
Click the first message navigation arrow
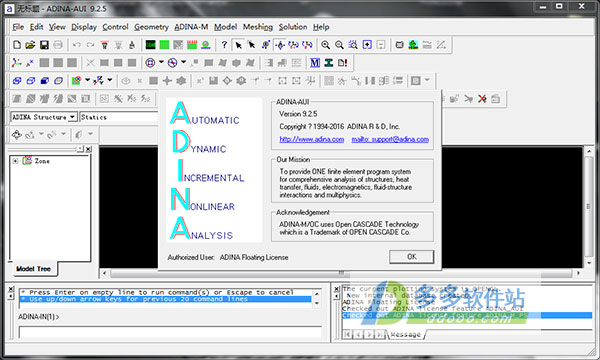click(347, 334)
